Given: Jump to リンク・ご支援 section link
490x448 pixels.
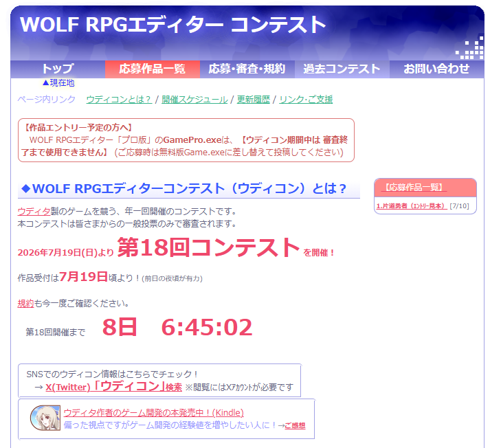Looking at the screenshot, I should [306, 100].
